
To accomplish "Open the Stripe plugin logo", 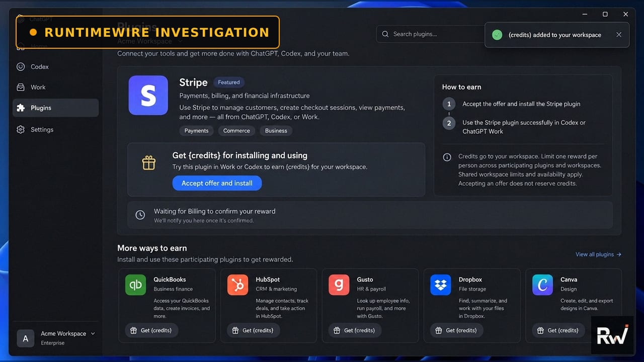I will pos(148,96).
